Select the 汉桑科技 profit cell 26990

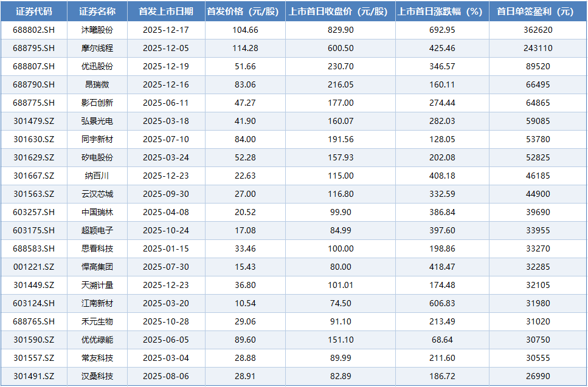(x=538, y=376)
